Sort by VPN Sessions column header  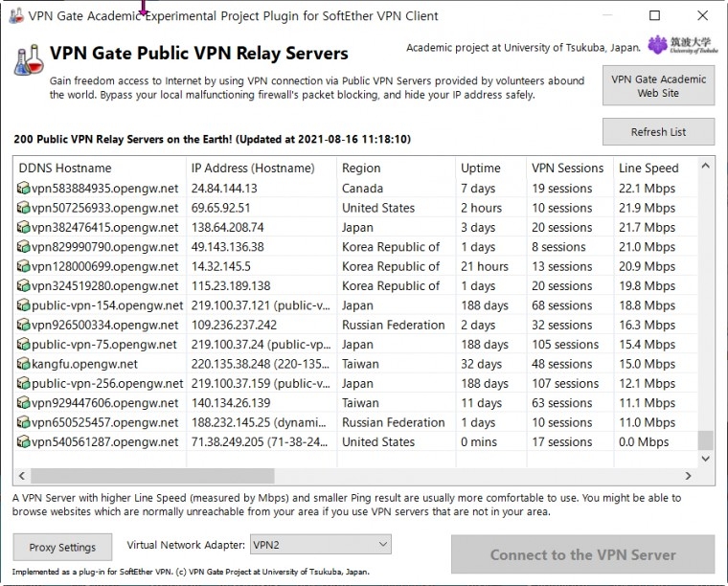tap(570, 168)
